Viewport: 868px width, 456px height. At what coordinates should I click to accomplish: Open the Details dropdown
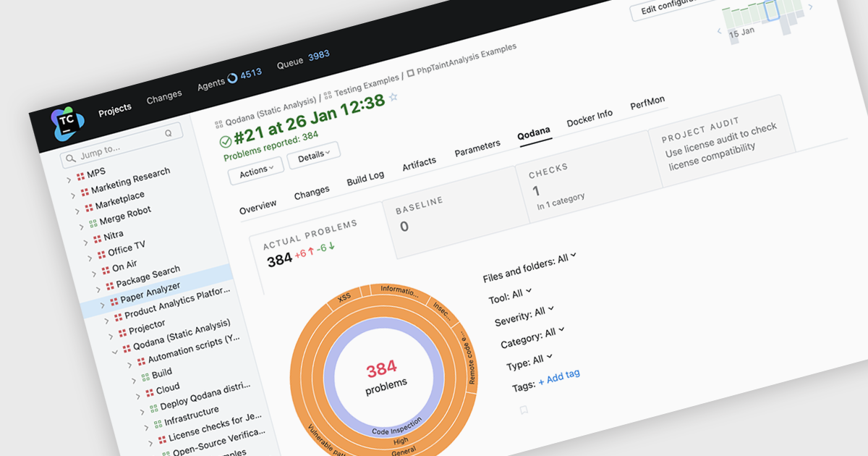tap(313, 155)
